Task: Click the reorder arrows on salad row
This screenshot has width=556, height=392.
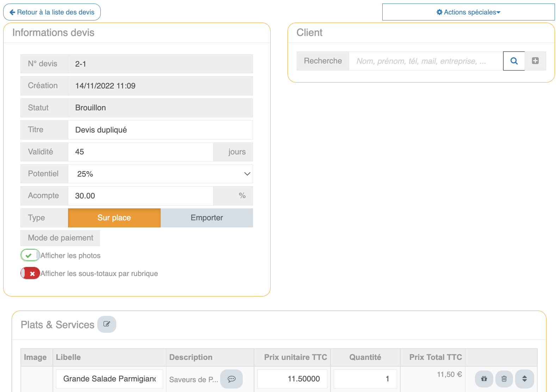Action: point(524,379)
